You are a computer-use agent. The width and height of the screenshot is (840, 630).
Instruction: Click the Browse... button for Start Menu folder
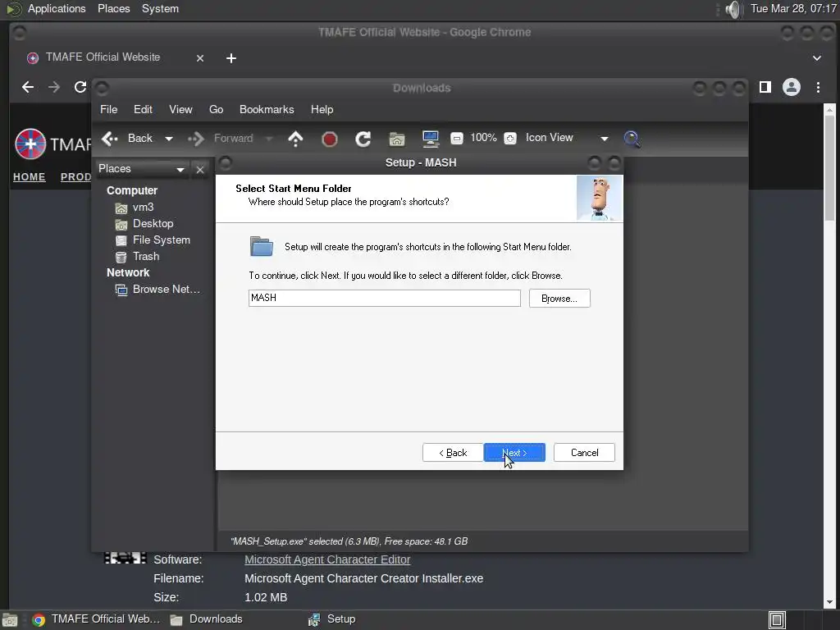tap(559, 299)
